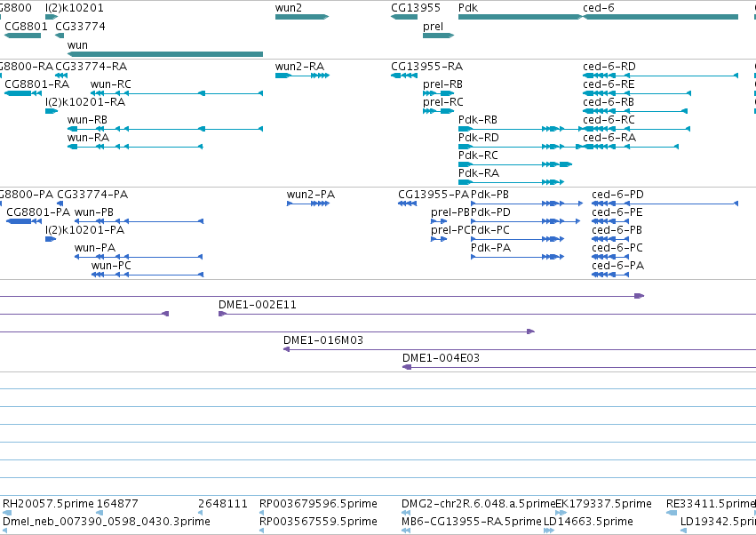Open transcript ced-6-RC

point(609,120)
